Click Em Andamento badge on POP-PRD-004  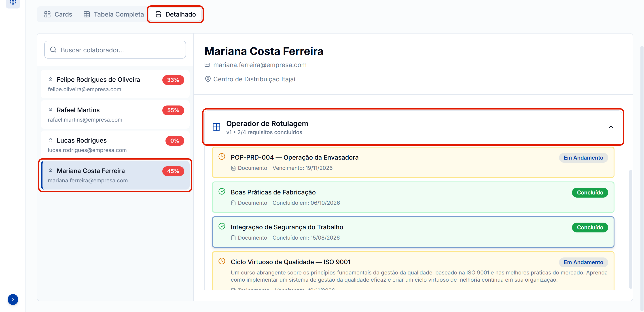click(x=583, y=158)
